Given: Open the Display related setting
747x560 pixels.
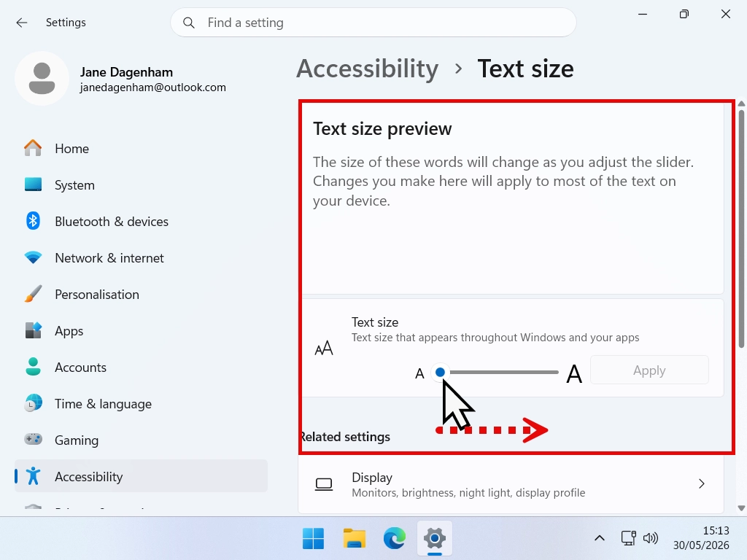Looking at the screenshot, I should tap(511, 484).
